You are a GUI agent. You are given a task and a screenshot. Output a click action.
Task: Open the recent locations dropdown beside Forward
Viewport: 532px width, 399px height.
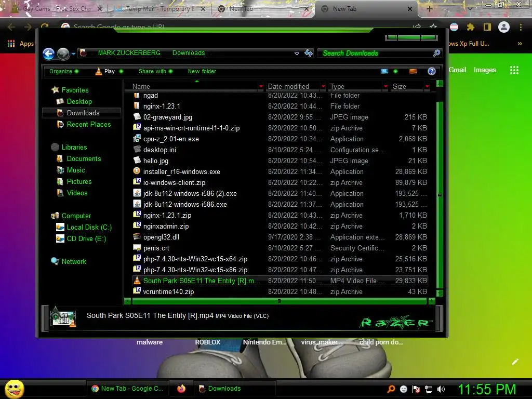coord(73,54)
